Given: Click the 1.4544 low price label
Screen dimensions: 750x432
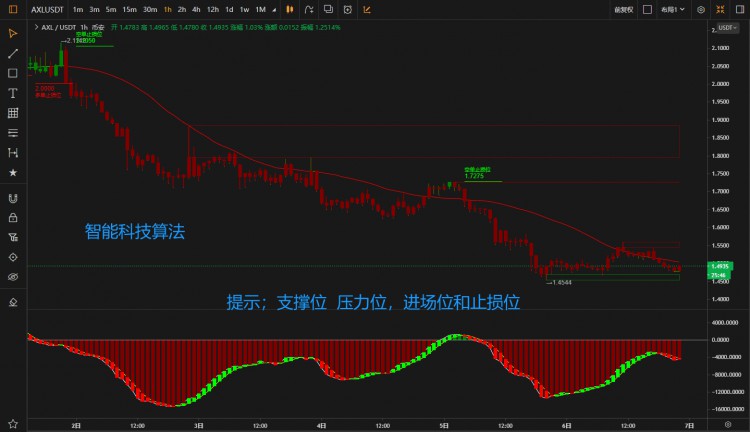Looking at the screenshot, I should coord(561,283).
